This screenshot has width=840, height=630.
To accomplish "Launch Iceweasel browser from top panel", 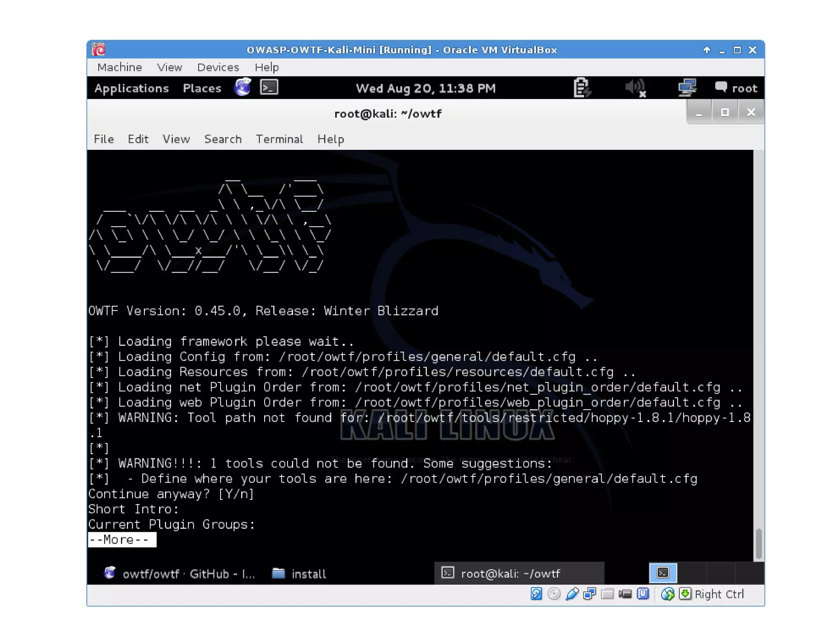I will pos(242,87).
